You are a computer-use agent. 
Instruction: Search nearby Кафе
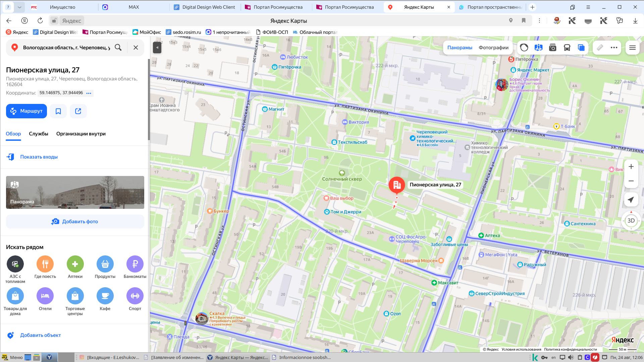[x=105, y=299]
